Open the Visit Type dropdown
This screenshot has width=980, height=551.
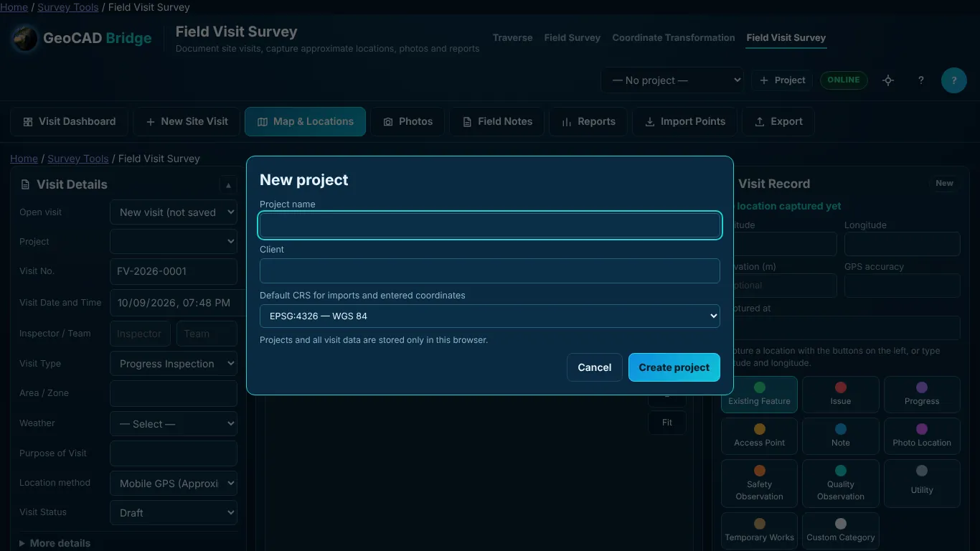(174, 364)
